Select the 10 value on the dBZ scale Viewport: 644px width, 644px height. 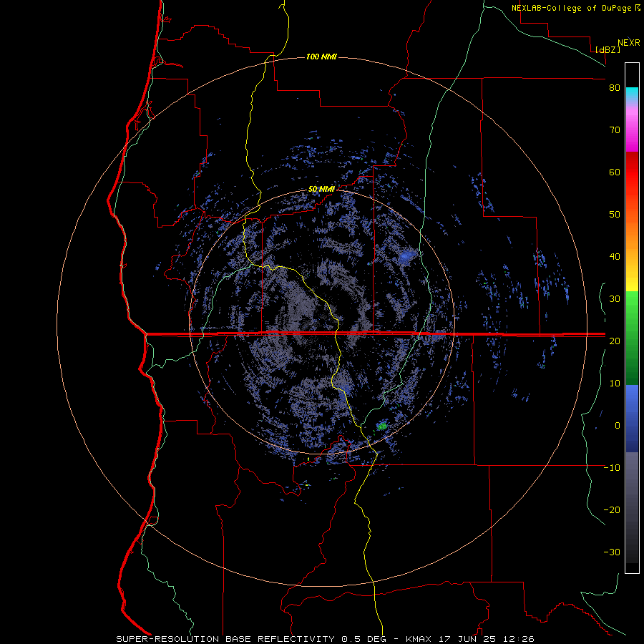point(615,384)
